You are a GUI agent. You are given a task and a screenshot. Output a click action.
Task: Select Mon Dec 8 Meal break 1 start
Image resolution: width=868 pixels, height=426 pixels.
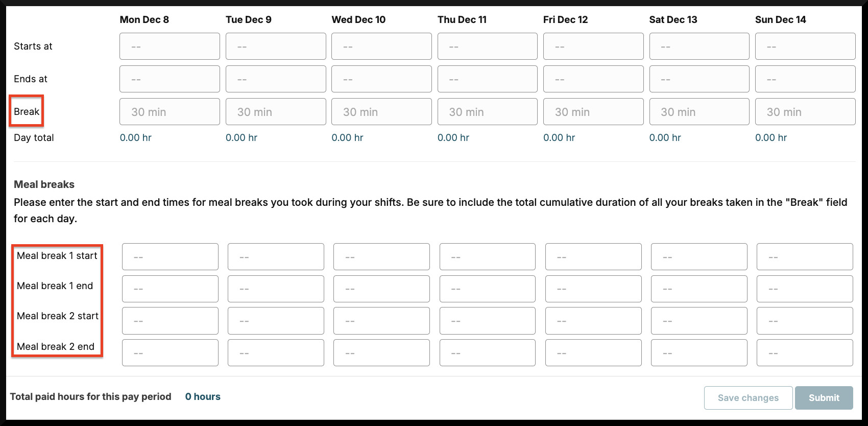pyautogui.click(x=170, y=257)
